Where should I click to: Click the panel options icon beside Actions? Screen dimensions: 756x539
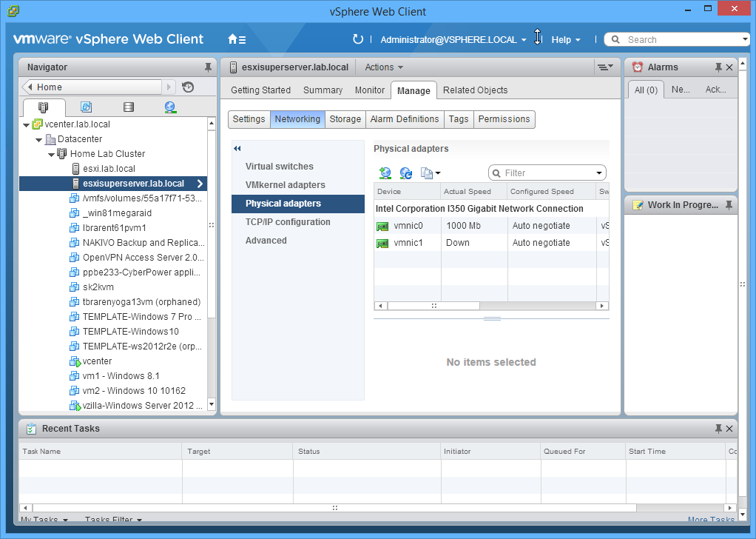click(x=605, y=67)
